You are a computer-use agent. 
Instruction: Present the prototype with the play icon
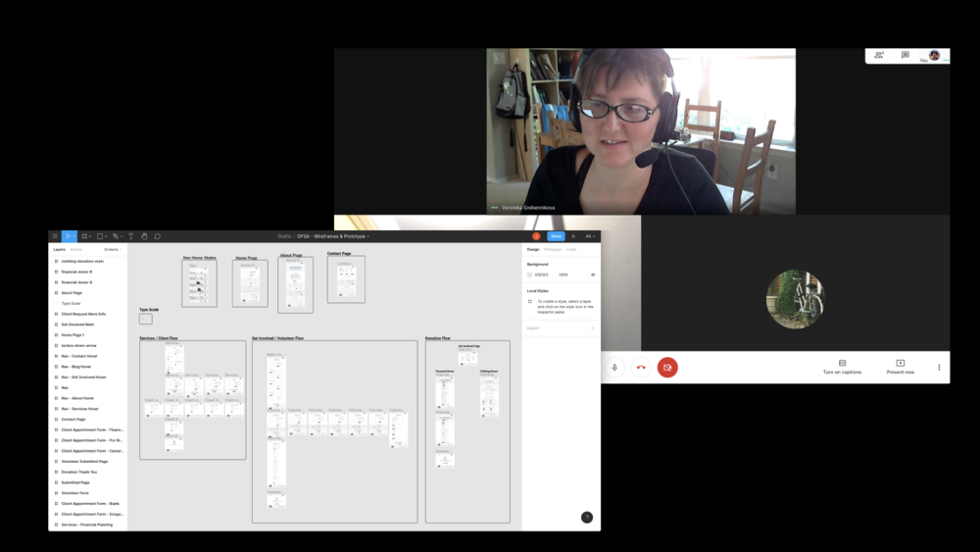tap(573, 236)
